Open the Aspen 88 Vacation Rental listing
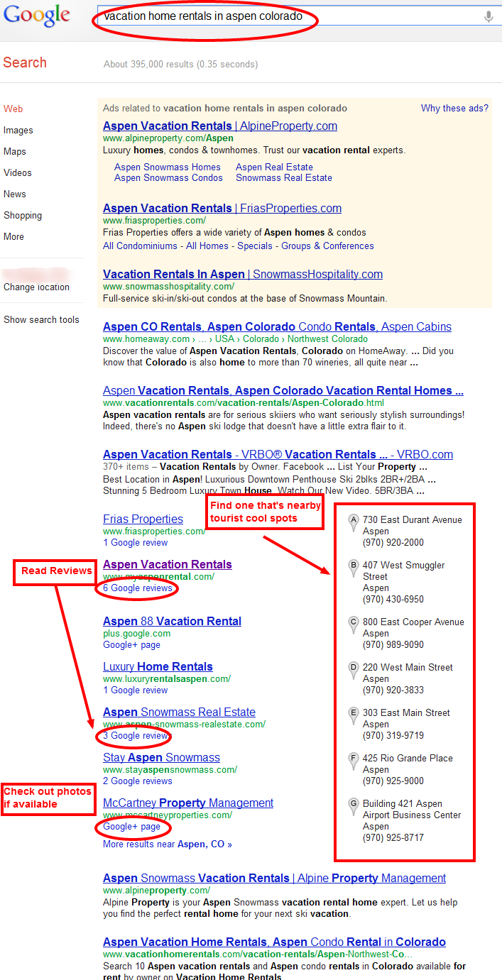 point(172,622)
